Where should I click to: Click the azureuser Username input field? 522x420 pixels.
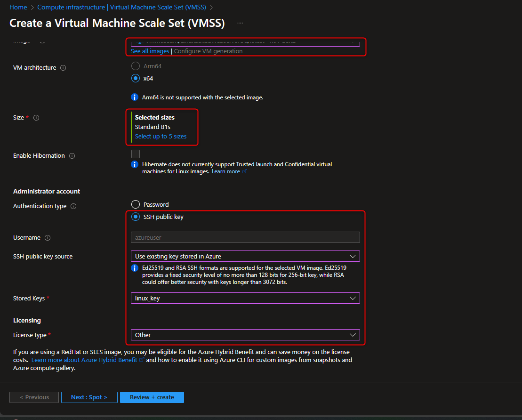[x=245, y=237]
